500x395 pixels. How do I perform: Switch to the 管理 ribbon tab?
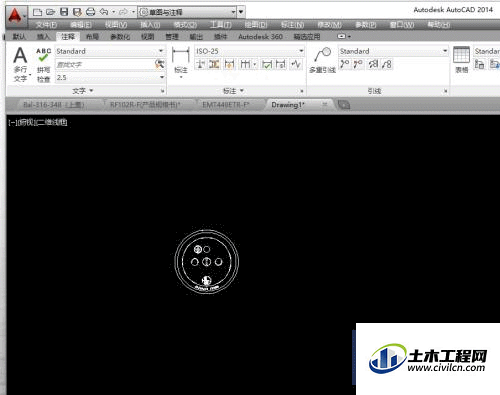[172, 37]
